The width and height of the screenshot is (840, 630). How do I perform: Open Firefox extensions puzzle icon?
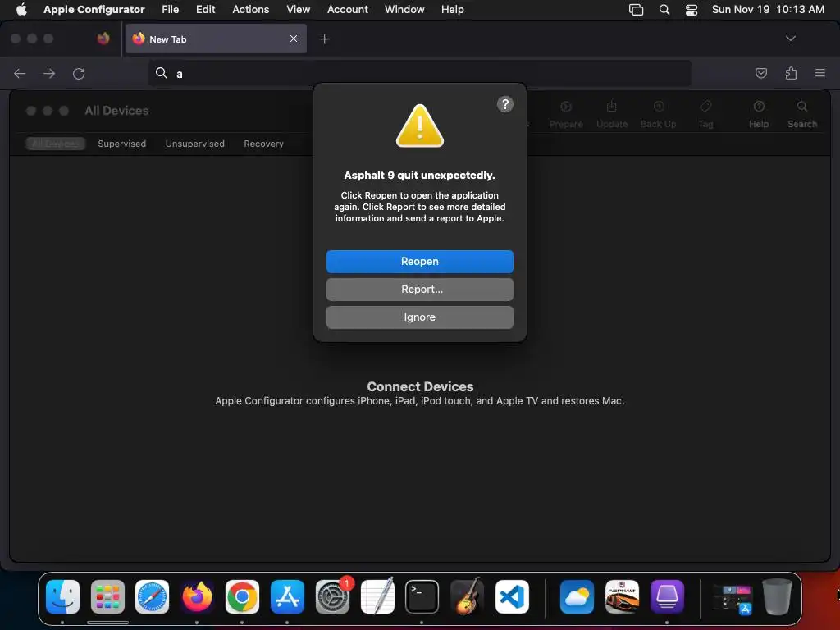tap(791, 73)
